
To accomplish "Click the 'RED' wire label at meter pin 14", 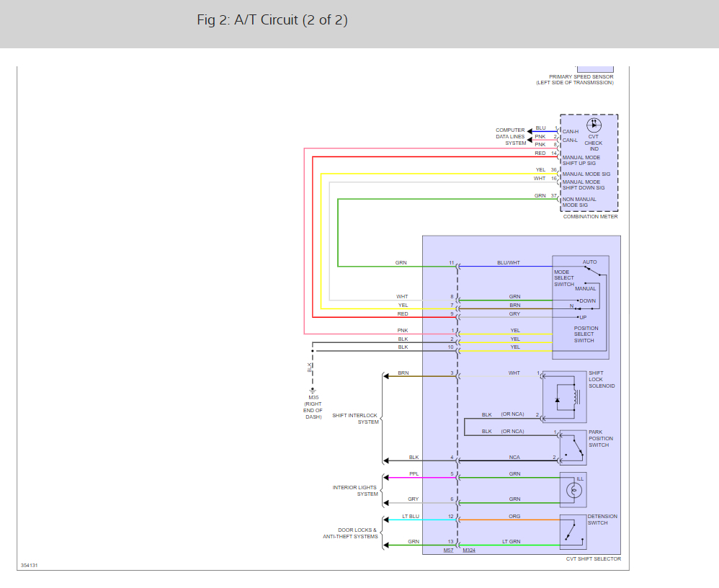I will coord(540,153).
